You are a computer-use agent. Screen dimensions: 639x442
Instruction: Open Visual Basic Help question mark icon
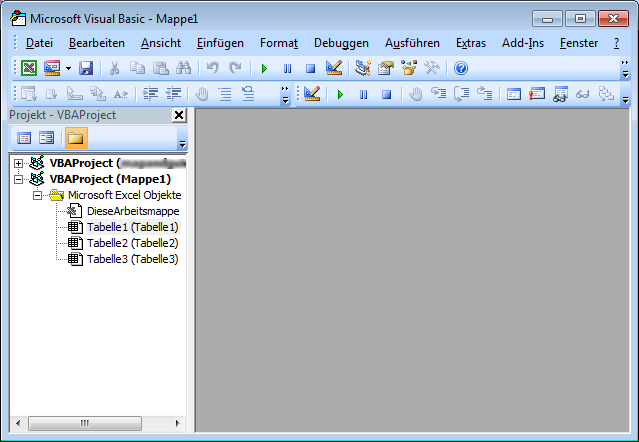(461, 68)
